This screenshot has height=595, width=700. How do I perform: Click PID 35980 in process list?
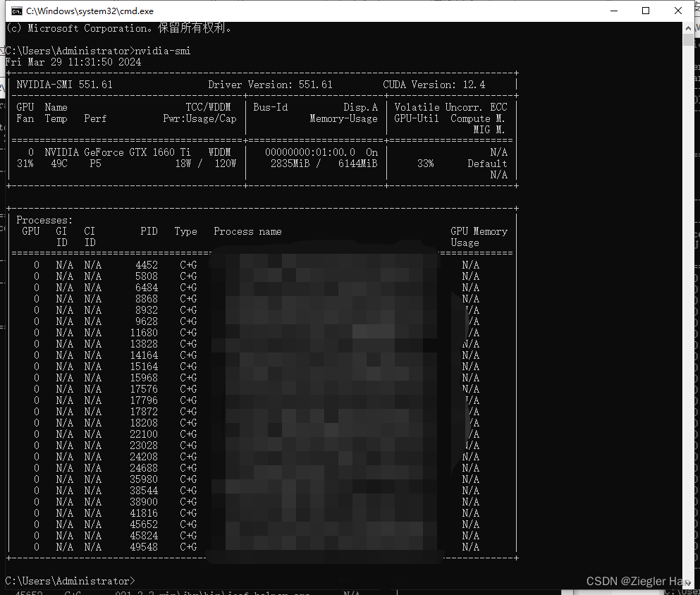coord(144,479)
